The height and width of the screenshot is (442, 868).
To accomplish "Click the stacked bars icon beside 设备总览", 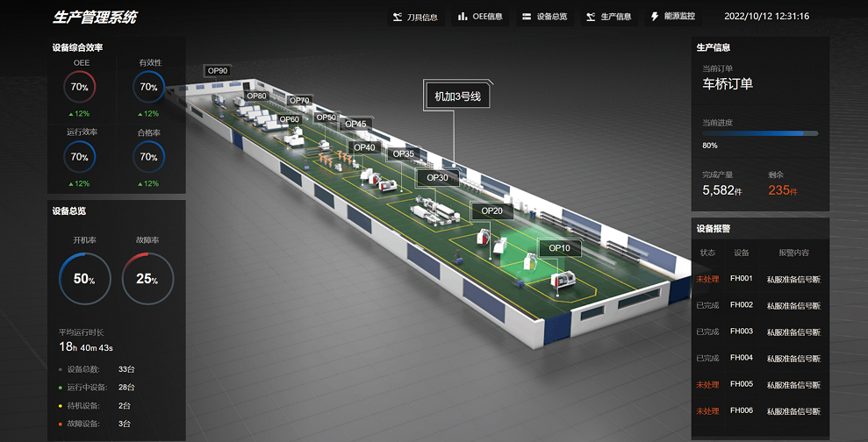I will click(527, 17).
